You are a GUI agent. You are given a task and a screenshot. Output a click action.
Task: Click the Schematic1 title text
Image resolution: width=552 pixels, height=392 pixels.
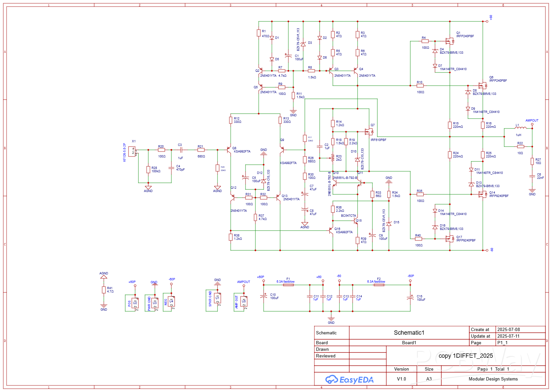[x=409, y=333]
